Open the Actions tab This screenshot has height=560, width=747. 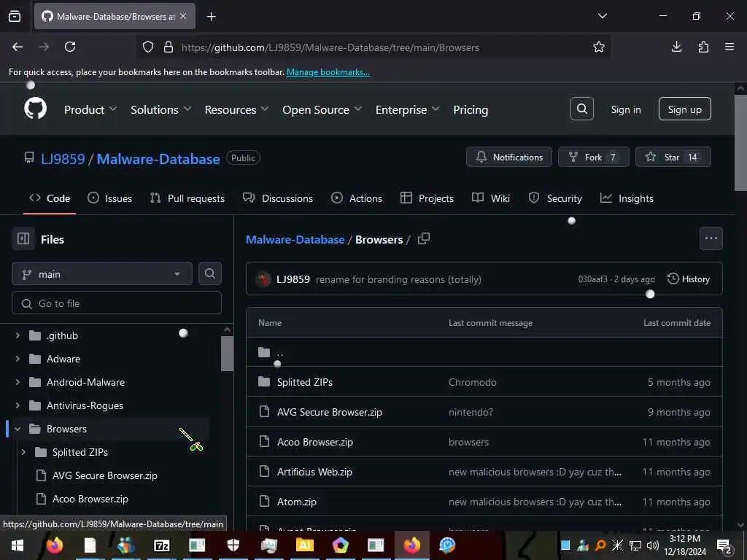(356, 198)
